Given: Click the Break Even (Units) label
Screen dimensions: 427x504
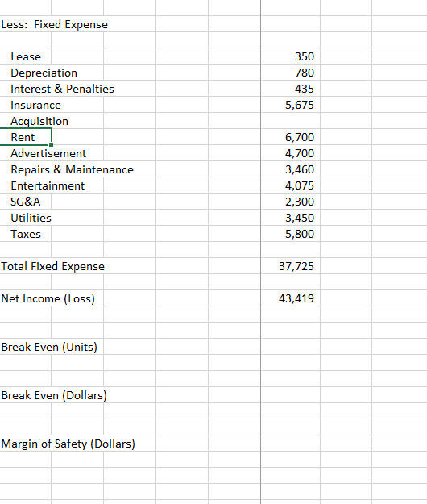Looking at the screenshot, I should tap(49, 347).
